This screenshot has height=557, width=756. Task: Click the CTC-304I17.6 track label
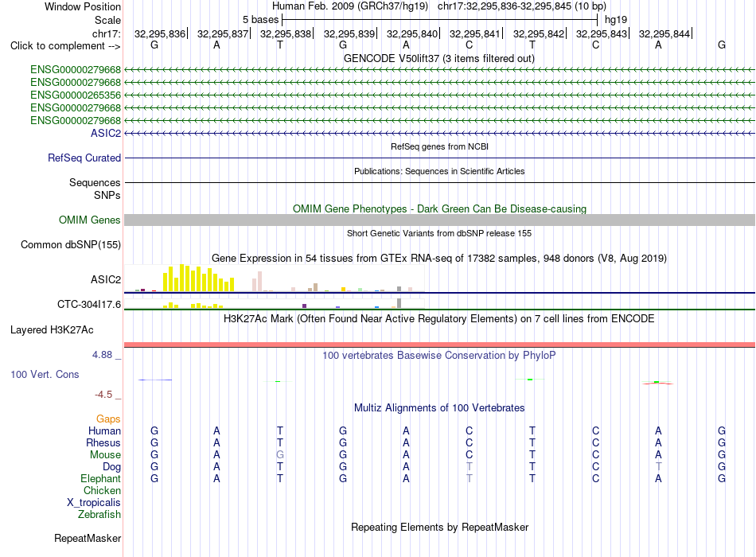pos(88,304)
